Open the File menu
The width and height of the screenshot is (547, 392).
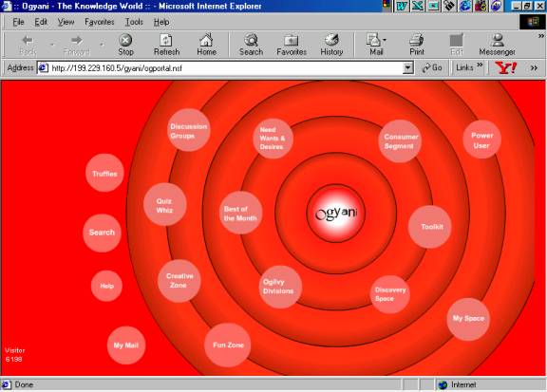[x=18, y=22]
